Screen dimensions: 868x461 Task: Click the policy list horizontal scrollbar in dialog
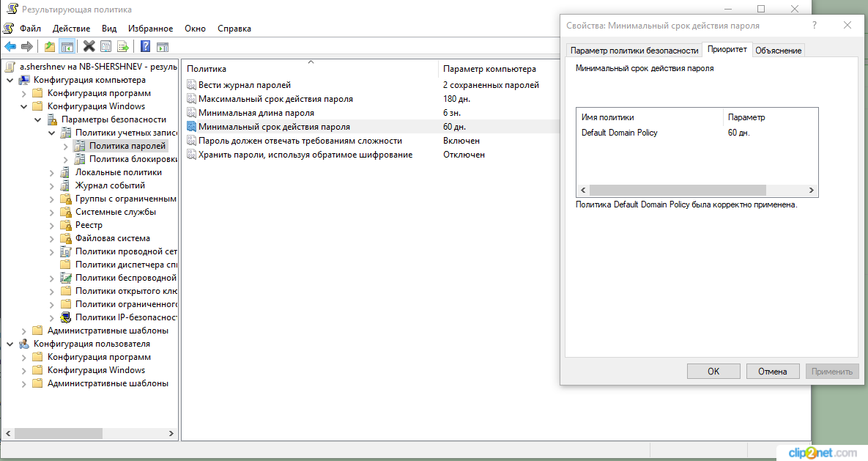[x=678, y=190]
